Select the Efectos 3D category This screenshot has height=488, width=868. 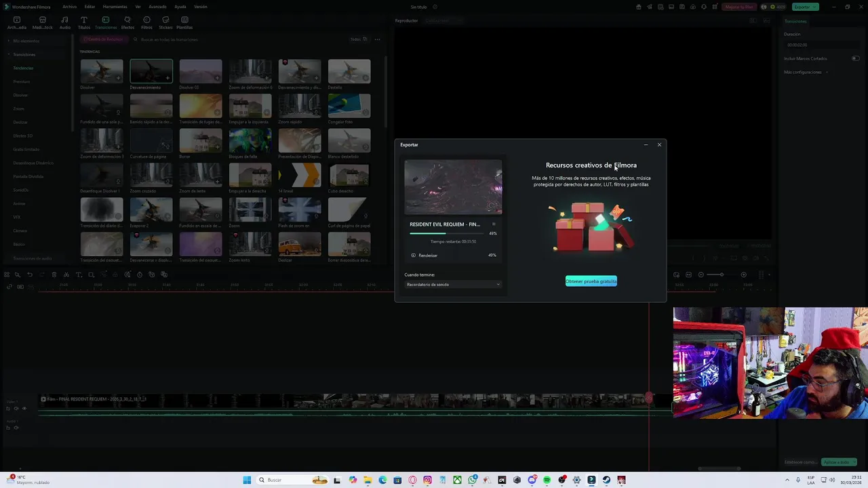click(x=23, y=136)
